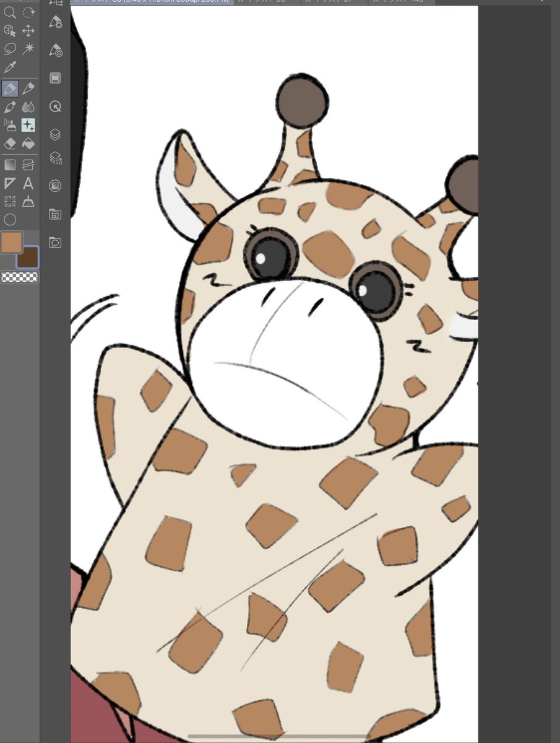Open the Layers panel stacked-sheets icon

tap(56, 134)
